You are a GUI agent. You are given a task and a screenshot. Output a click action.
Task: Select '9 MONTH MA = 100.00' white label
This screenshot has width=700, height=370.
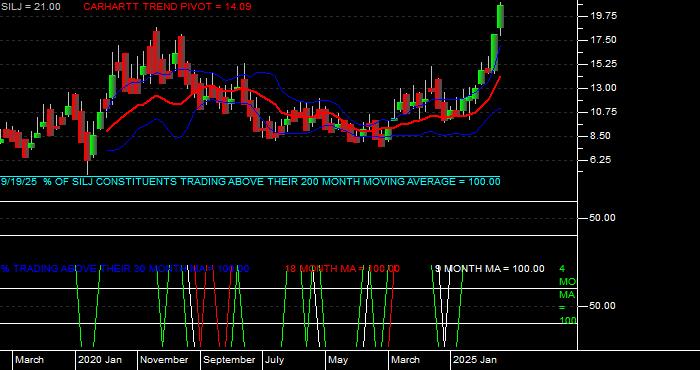tap(490, 269)
